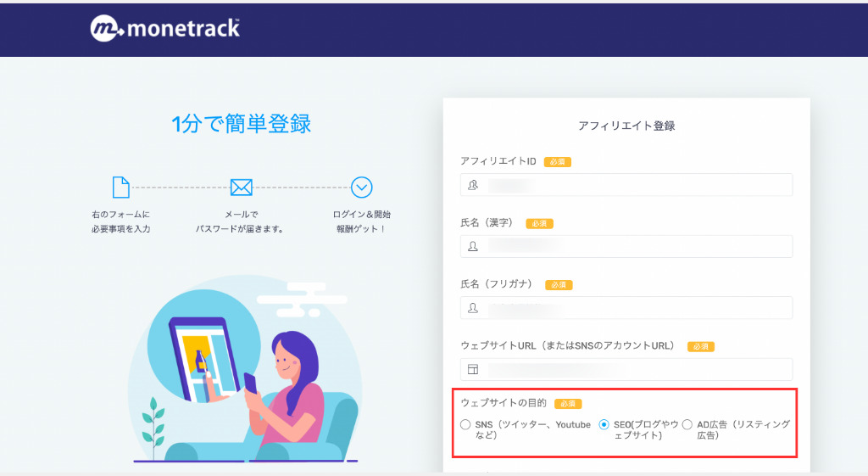Image resolution: width=868 pixels, height=476 pixels.
Task: Click person icon in 氏名（フリガナ） field
Action: point(473,308)
